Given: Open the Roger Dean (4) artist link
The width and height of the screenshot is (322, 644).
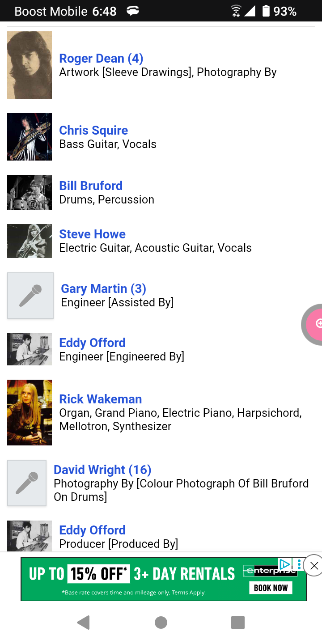Looking at the screenshot, I should (x=101, y=58).
